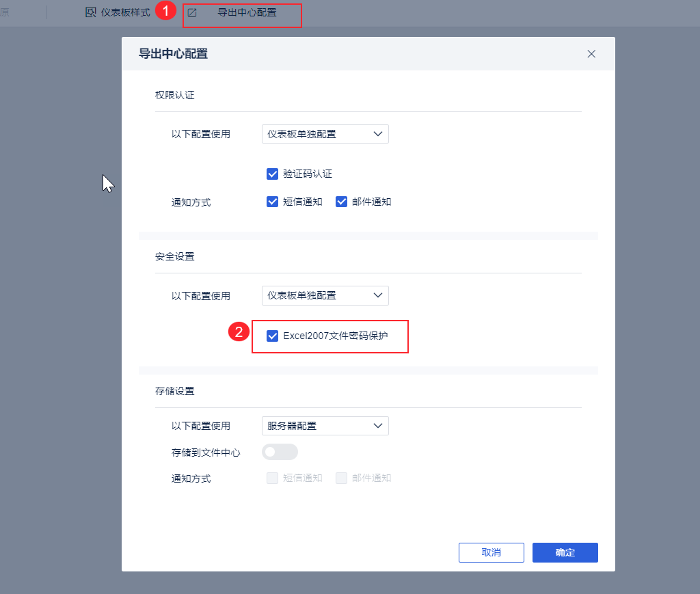Close the 导出中心配置 dialog

591,54
